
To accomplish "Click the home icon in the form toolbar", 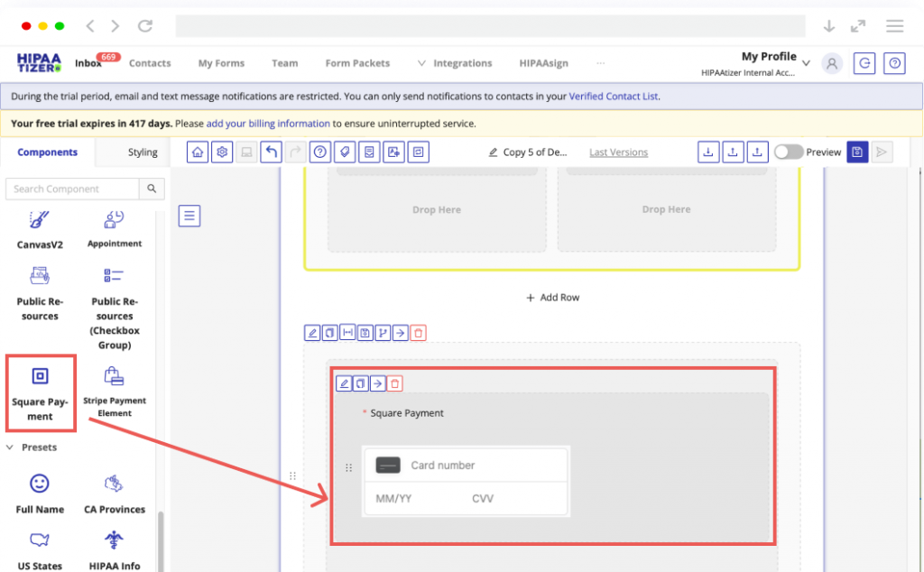I will tap(198, 152).
